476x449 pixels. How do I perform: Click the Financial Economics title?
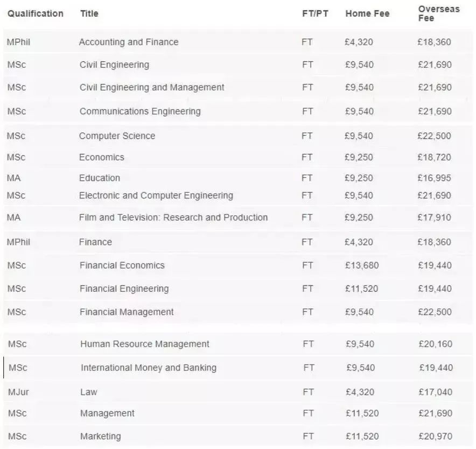122,265
